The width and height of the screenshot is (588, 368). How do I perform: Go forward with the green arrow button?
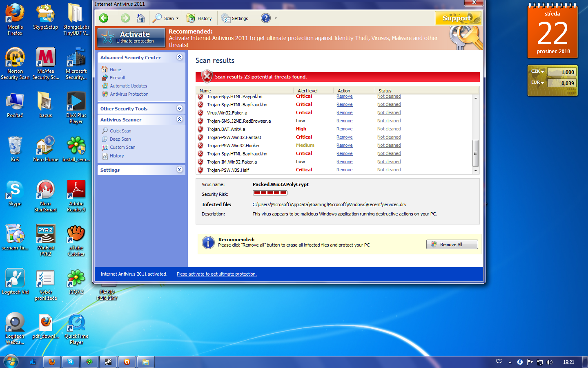coord(125,18)
